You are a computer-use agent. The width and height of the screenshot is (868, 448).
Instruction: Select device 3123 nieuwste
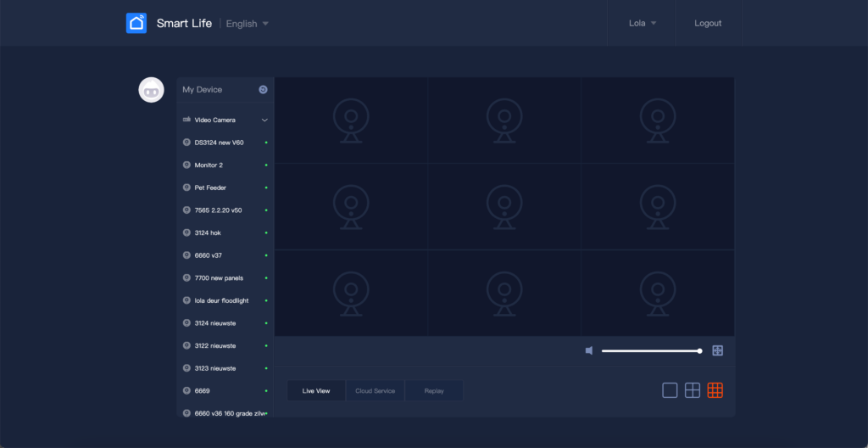click(225, 367)
